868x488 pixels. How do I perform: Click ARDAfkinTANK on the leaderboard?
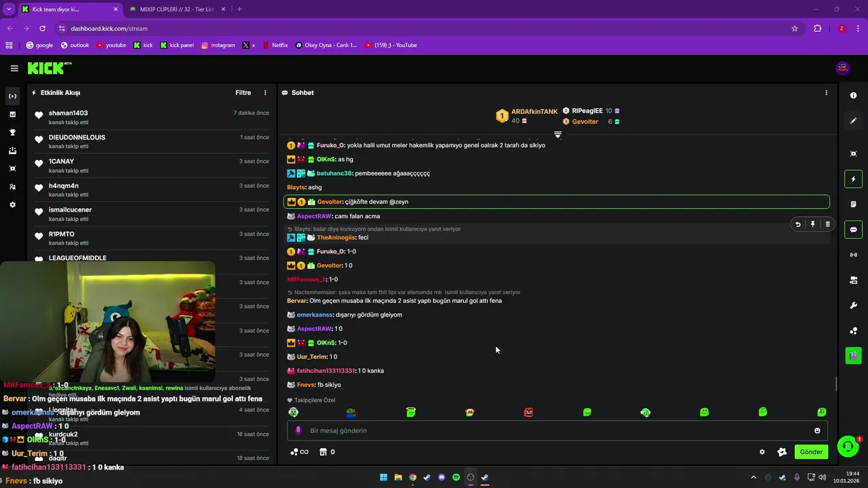pos(534,112)
